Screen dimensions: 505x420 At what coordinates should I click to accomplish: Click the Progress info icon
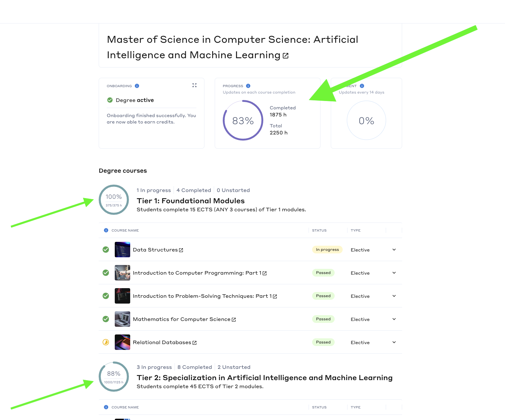(x=248, y=86)
